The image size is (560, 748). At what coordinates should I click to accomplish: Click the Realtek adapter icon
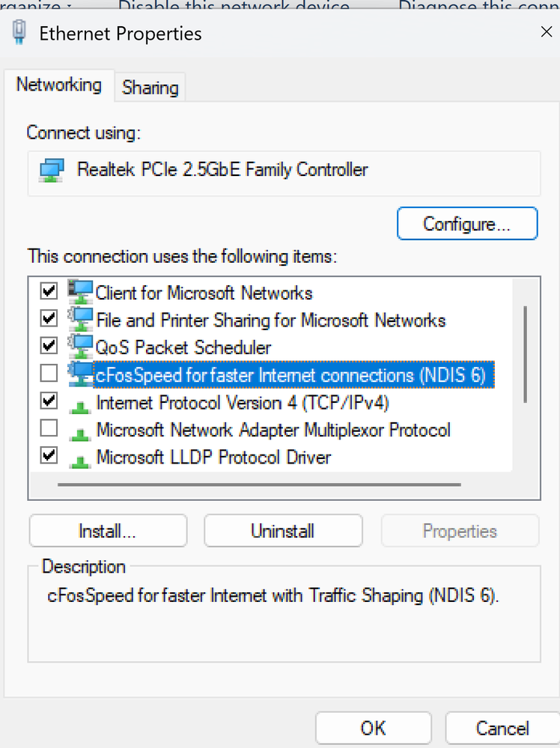coord(52,170)
